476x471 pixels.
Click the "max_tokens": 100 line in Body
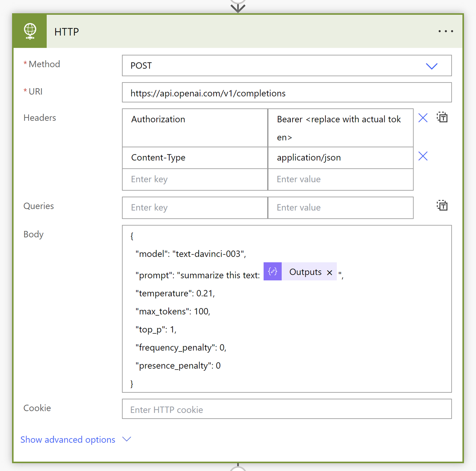click(173, 311)
